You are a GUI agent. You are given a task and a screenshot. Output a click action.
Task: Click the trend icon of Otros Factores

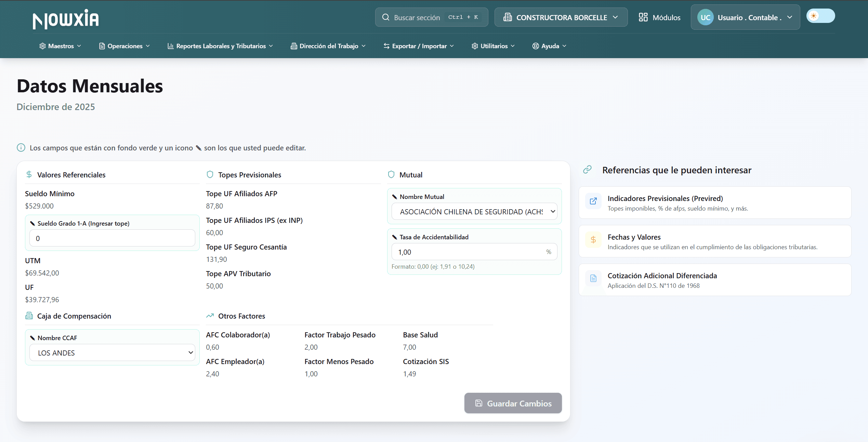210,316
